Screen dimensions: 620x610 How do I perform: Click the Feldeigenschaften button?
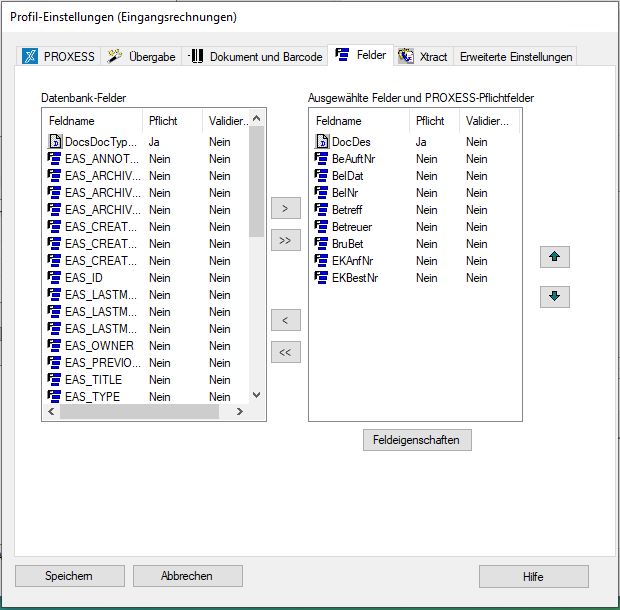click(417, 440)
